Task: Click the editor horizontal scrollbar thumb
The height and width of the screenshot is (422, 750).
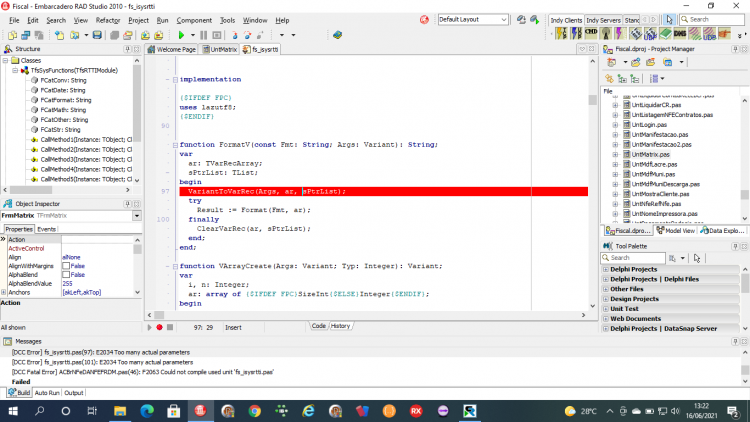Action: [x=159, y=315]
